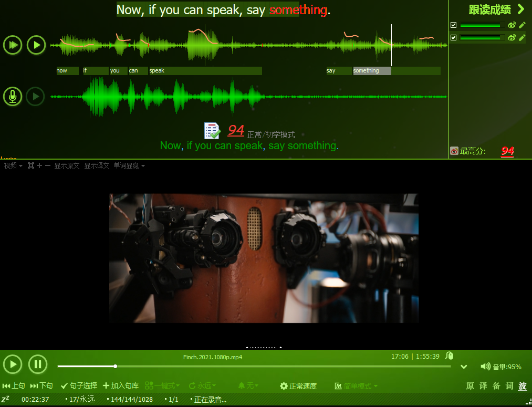Viewport: 532px width, 407px height.
Task: Click the microphone record button
Action: click(13, 97)
